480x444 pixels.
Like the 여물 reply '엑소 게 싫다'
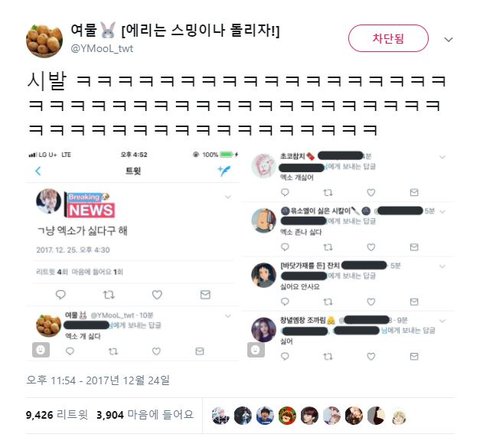click(x=156, y=351)
